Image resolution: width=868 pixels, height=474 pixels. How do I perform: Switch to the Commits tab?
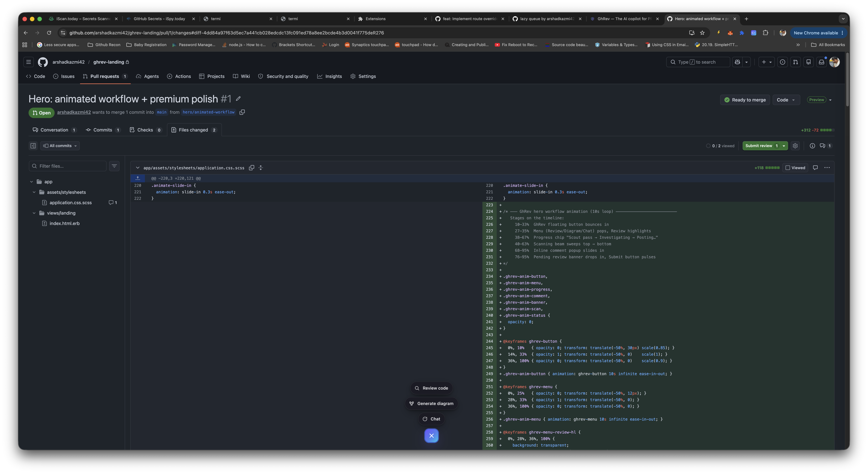click(103, 130)
